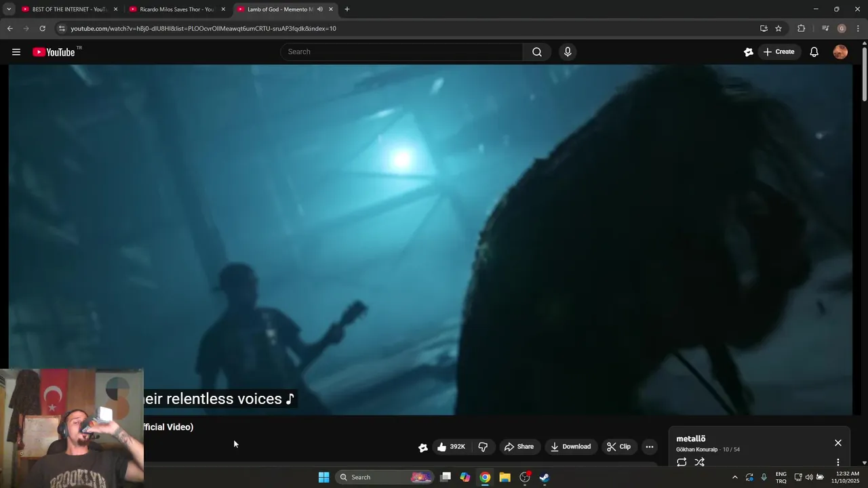Viewport: 868px width, 488px height.
Task: Close the Lamb of God tab
Action: [x=331, y=9]
